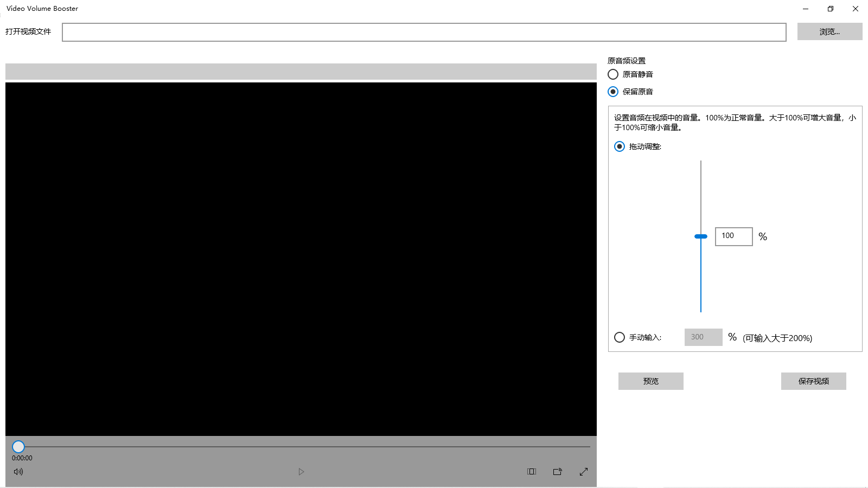868x488 pixels.
Task: Toggle the zoom aspect ratio icon
Action: 532,472
